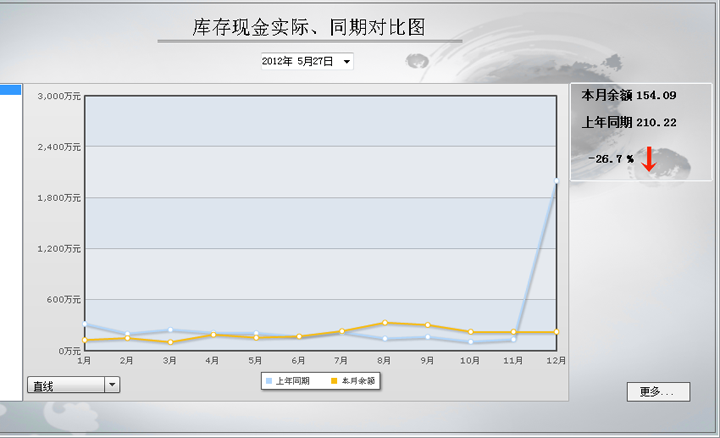Click the 上年同期 legend color marker
The width and height of the screenshot is (720, 438).
coord(267,381)
